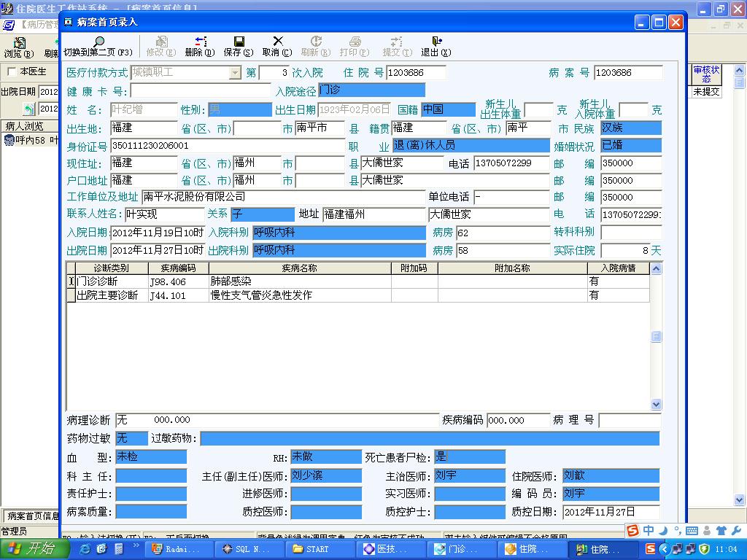Viewport: 747px width, 560px height.
Task: Click the soft keyboard icon on IME bar
Action: (692, 531)
